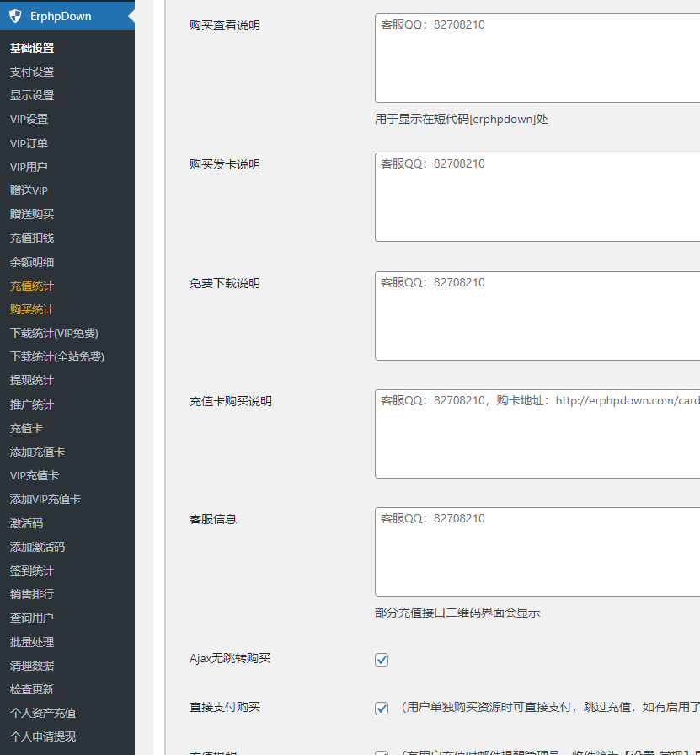Open 签到统计

31,570
